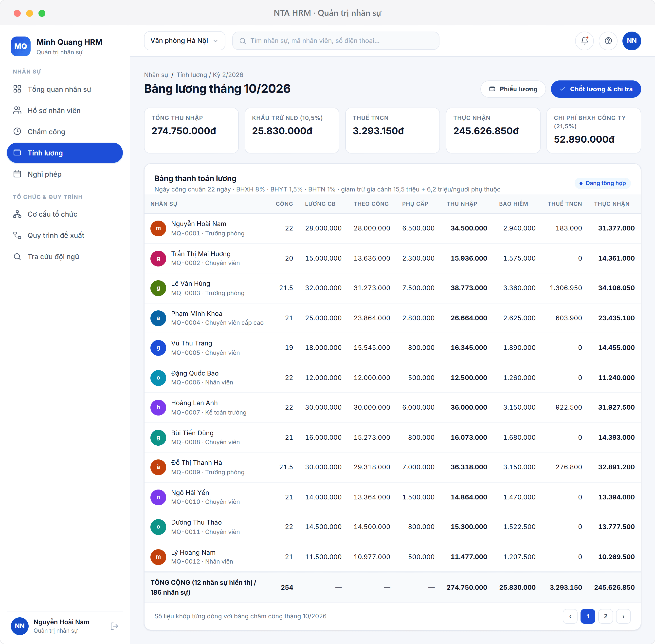This screenshot has height=644, width=655.
Task: Select page 1 in the pagination
Action: [x=588, y=616]
